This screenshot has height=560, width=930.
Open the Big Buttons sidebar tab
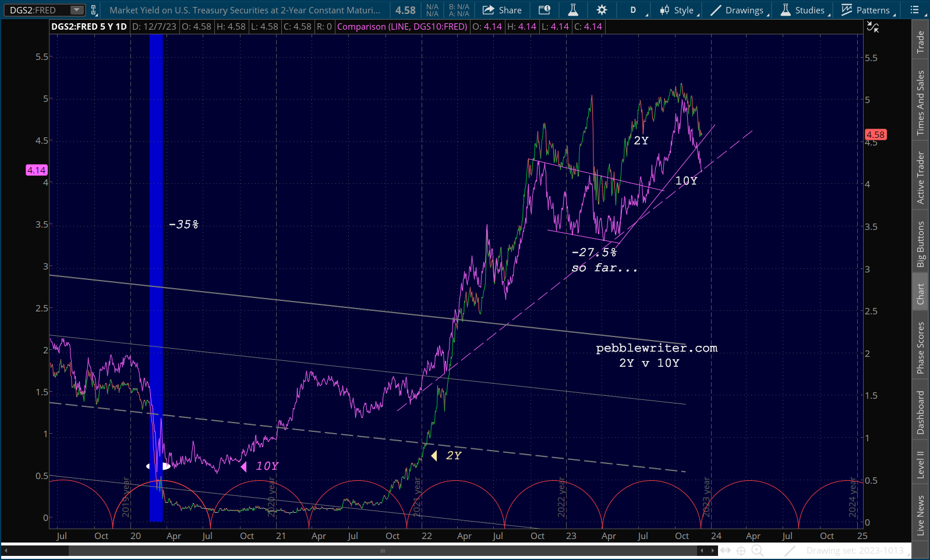point(920,244)
